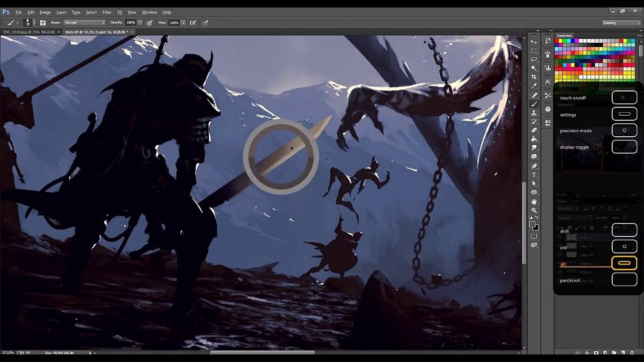
Task: Open the Opacity slider dropdown arrow
Action: point(140,23)
